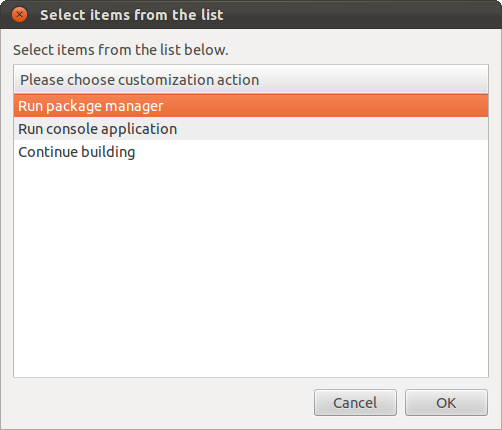Screen dimensions: 502x430
Task: Hit OK to accept the chosen action
Action: click(x=446, y=403)
